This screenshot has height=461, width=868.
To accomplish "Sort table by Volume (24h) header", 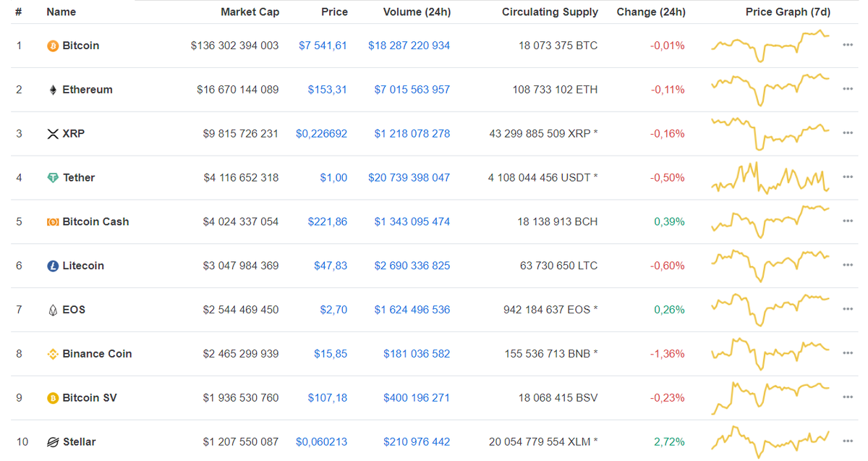I will [417, 12].
